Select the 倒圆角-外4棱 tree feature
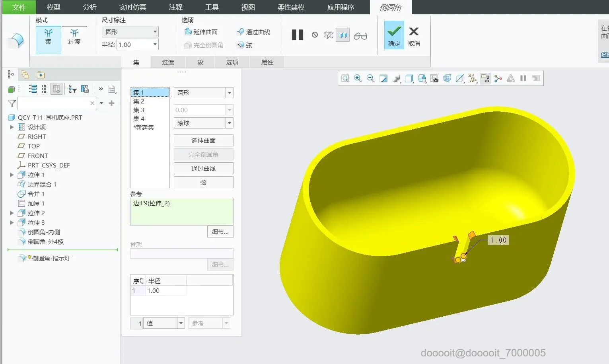609x364 pixels. coord(46,241)
